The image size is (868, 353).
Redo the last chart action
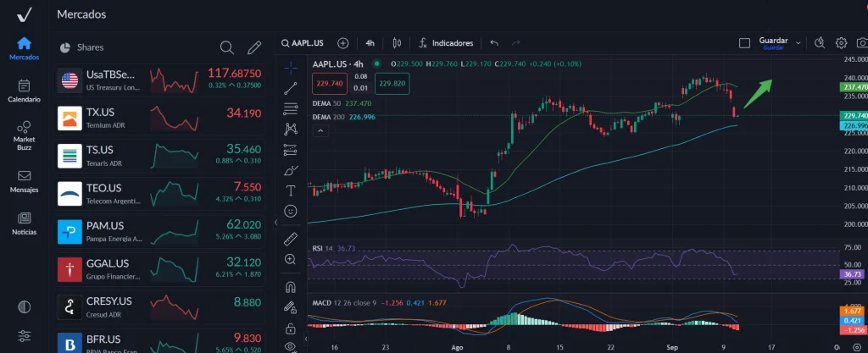pos(516,43)
